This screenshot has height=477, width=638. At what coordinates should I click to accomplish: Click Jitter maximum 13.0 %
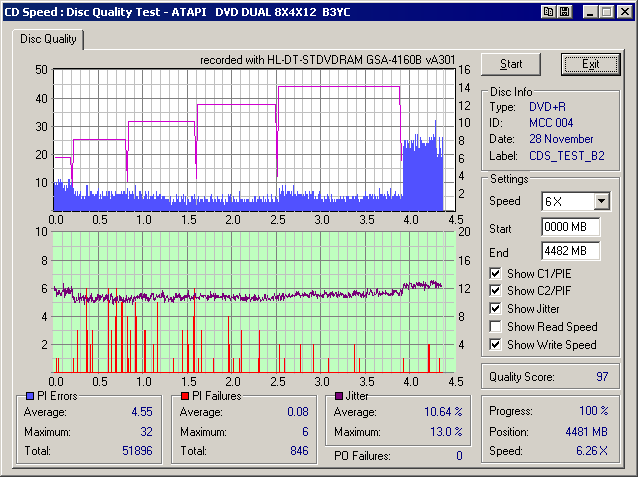(446, 431)
